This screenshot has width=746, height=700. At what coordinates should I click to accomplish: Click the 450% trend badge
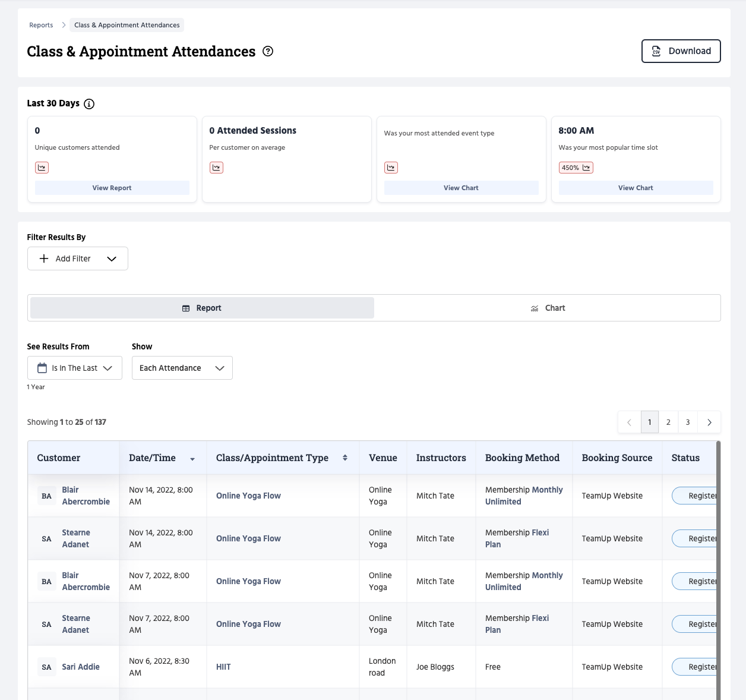pos(576,168)
